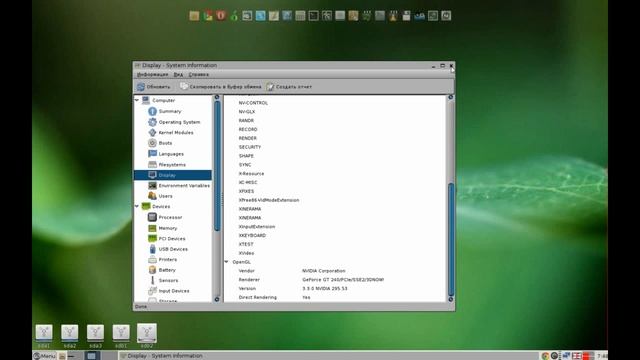Click the Chrome icon in the system tray
This screenshot has width=640, height=360.
pos(545,356)
